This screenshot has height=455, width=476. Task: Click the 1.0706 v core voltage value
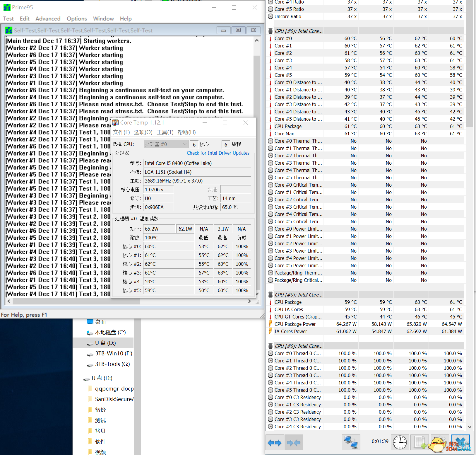click(x=158, y=190)
